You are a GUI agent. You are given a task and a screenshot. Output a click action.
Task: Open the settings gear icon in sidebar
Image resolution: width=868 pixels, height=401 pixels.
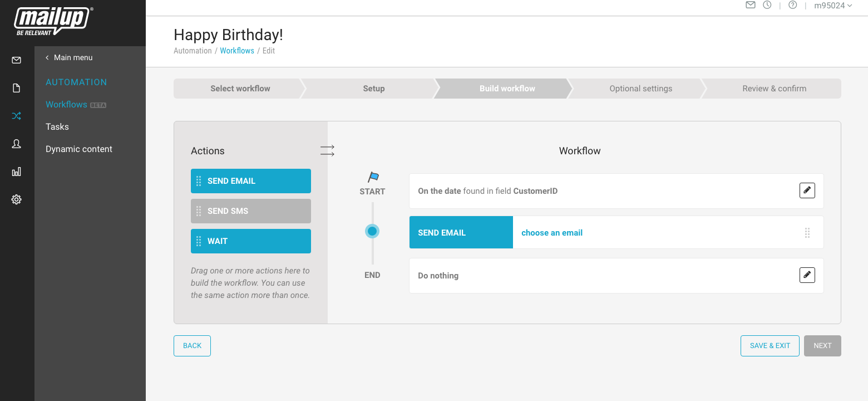click(x=17, y=199)
